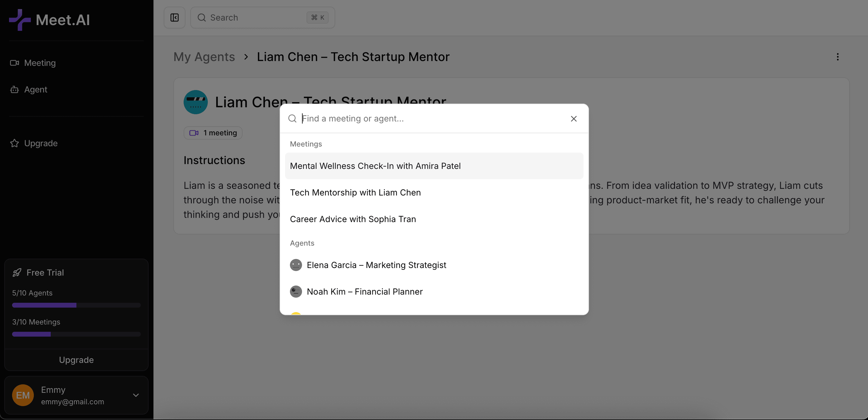Click the star Upgrade icon
This screenshot has width=868, height=420.
point(14,143)
